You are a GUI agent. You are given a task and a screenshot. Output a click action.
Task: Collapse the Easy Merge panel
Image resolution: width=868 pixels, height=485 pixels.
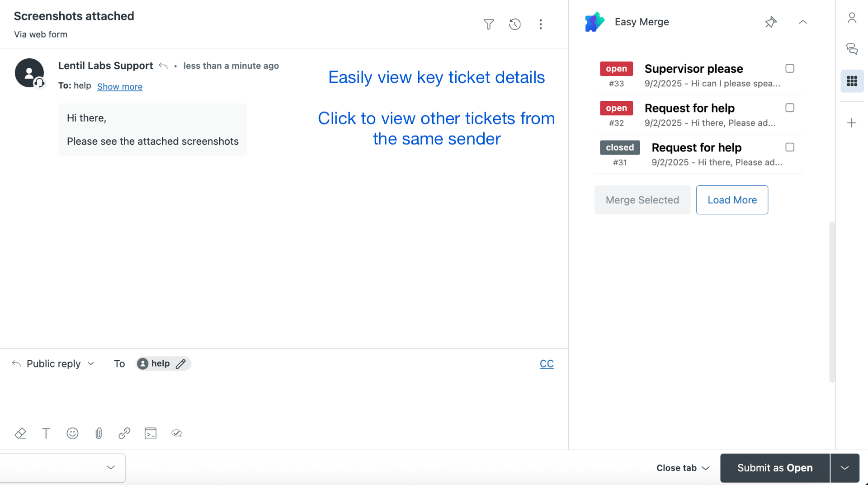tap(802, 22)
